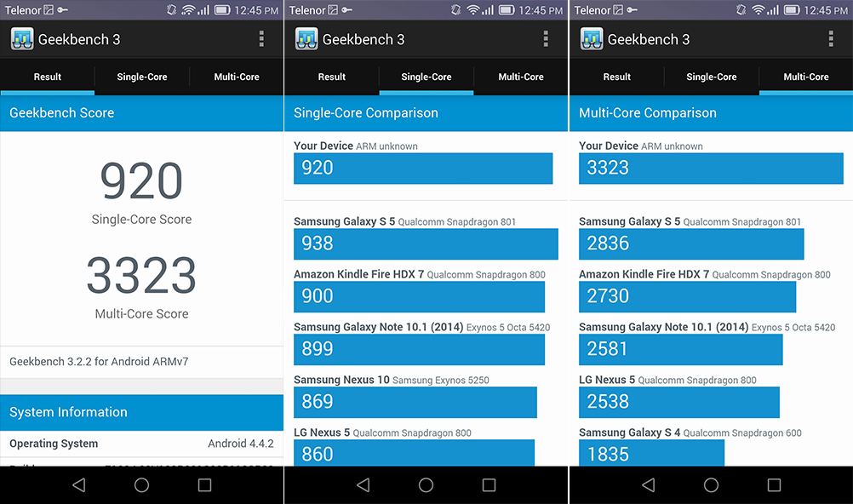Viewport: 853px width, 504px height.
Task: Tap Geekbench app icon on the Geekbench Score screen
Action: (x=21, y=39)
